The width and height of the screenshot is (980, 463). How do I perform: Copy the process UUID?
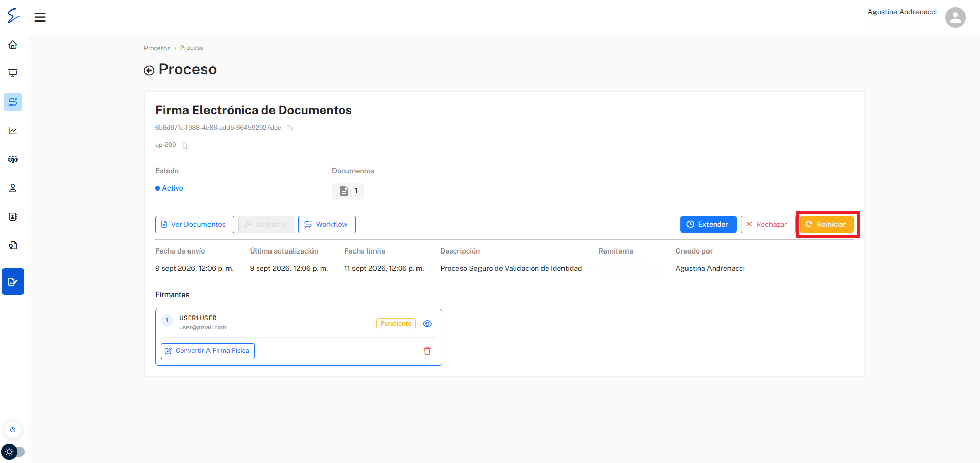(289, 128)
